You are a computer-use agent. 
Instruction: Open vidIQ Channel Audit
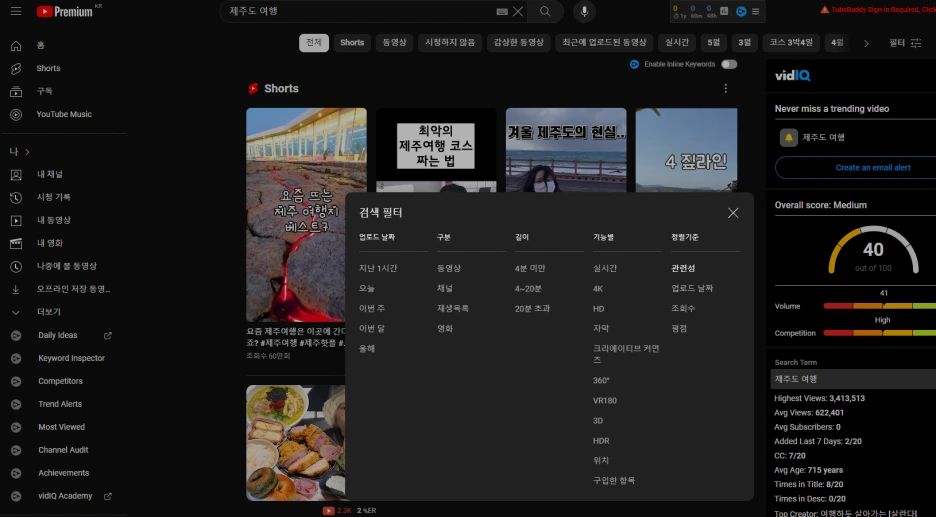(61, 450)
